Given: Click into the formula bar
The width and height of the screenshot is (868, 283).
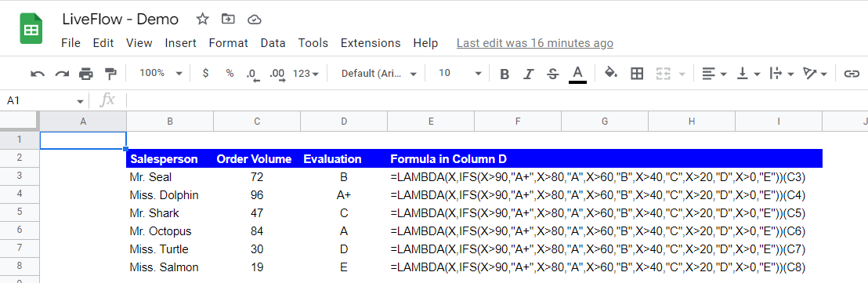Looking at the screenshot, I should (497, 101).
